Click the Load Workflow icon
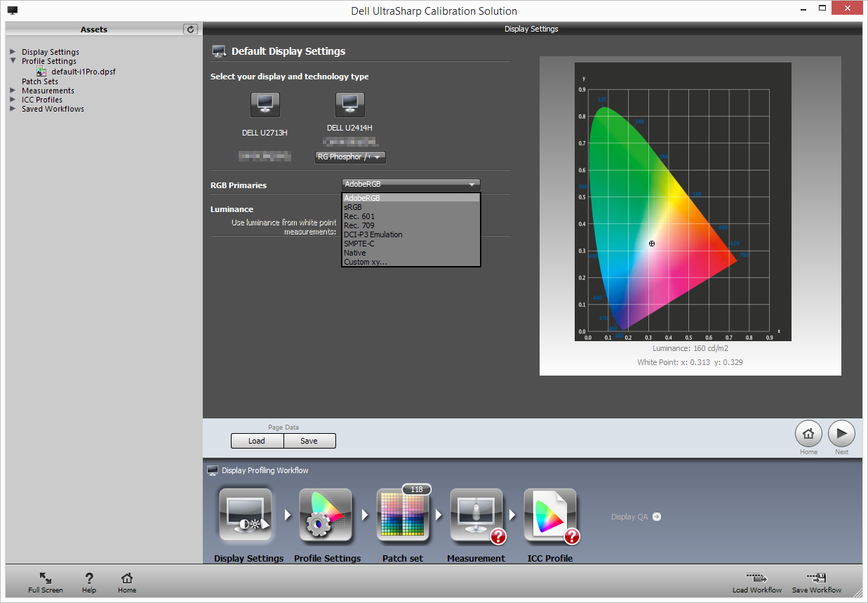The height and width of the screenshot is (603, 868). [756, 578]
